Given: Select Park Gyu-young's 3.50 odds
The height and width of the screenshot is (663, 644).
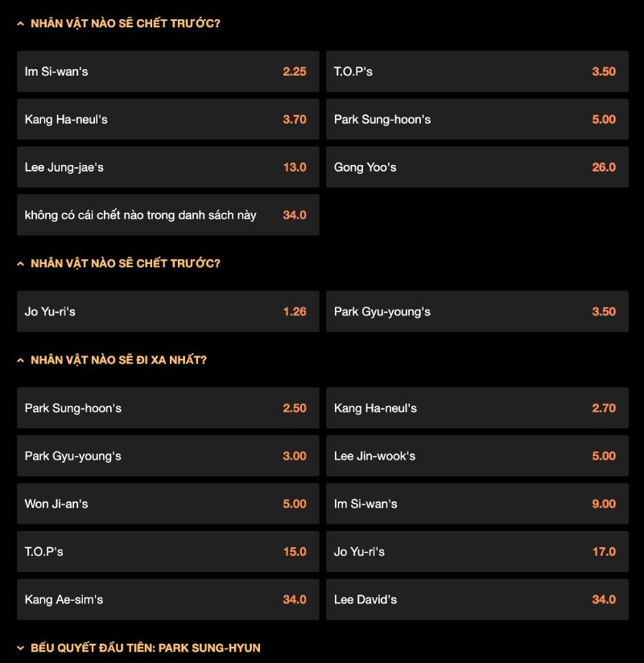Looking at the screenshot, I should coord(477,311).
